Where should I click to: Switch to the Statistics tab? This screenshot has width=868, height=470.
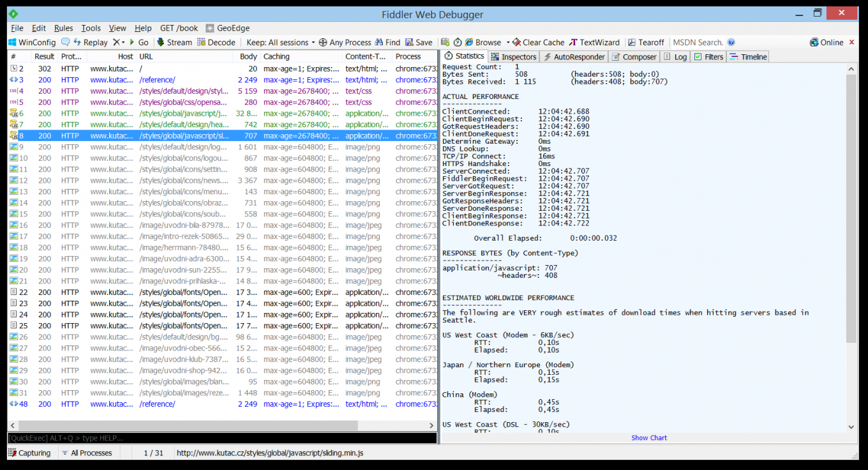click(x=465, y=56)
